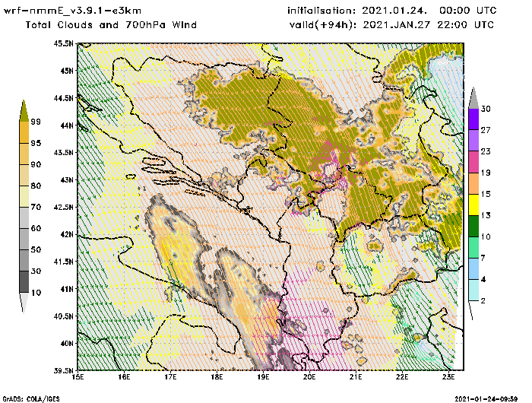This screenshot has width=532, height=403.
Task: Click the gold swatch between 95 and 99
Action: (x=24, y=132)
